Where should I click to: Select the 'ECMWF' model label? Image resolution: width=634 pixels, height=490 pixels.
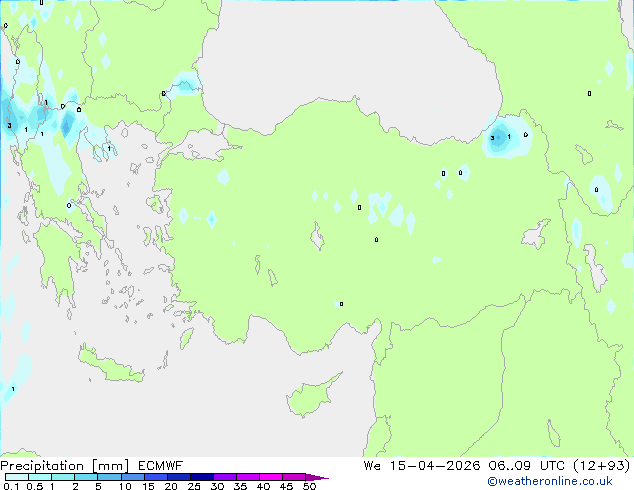click(160, 466)
